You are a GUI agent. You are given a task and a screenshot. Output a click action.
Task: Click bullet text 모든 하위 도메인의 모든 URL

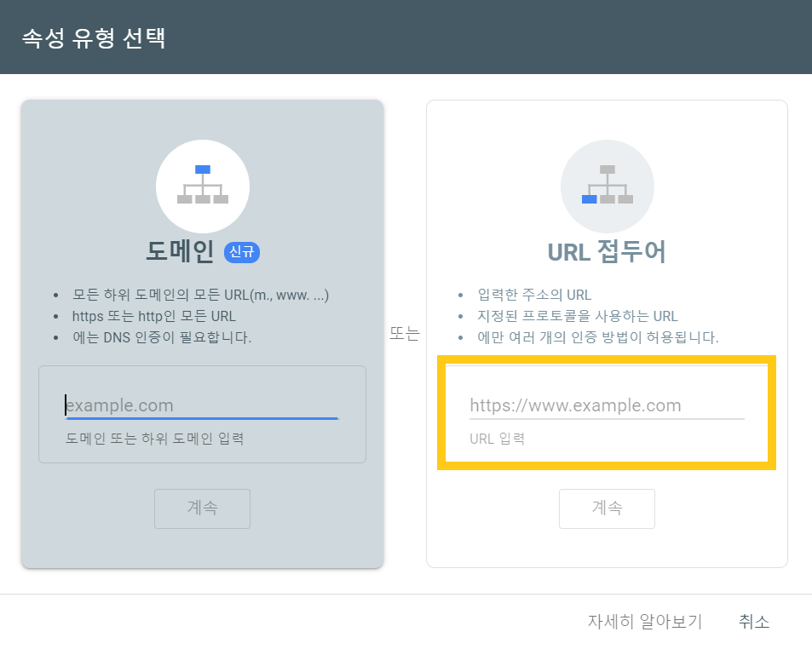[200, 295]
